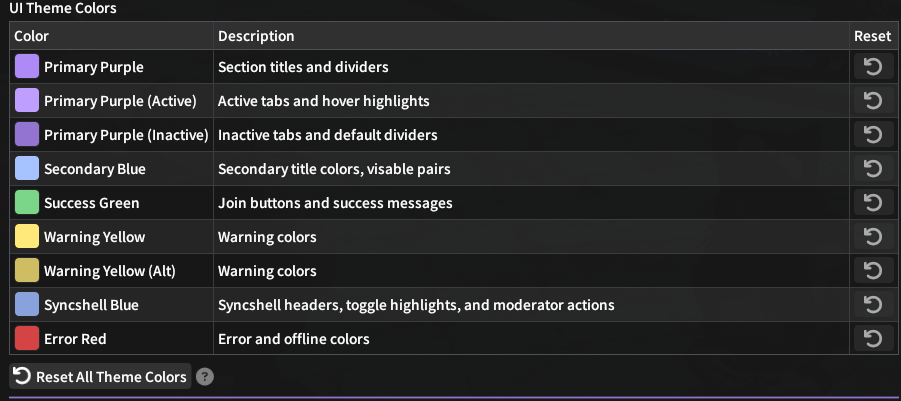Open the Primary Purple color swatch
The height and width of the screenshot is (401, 901).
pos(27,67)
